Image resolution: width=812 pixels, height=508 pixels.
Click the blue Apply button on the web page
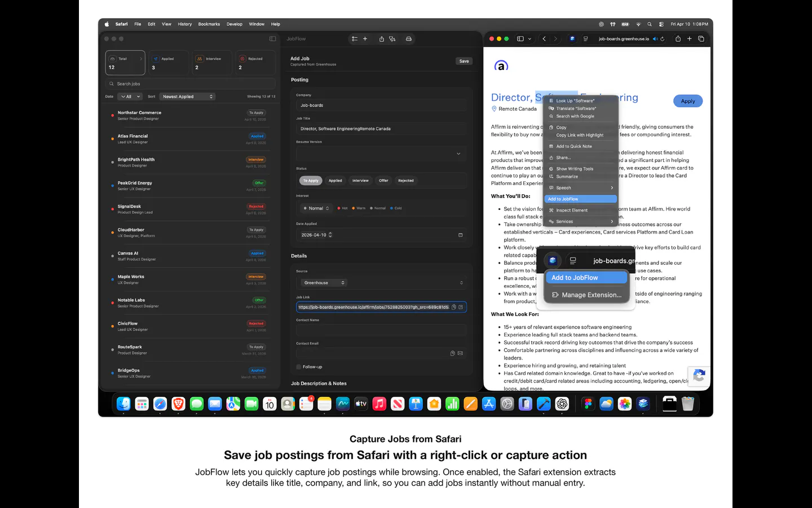(x=688, y=101)
